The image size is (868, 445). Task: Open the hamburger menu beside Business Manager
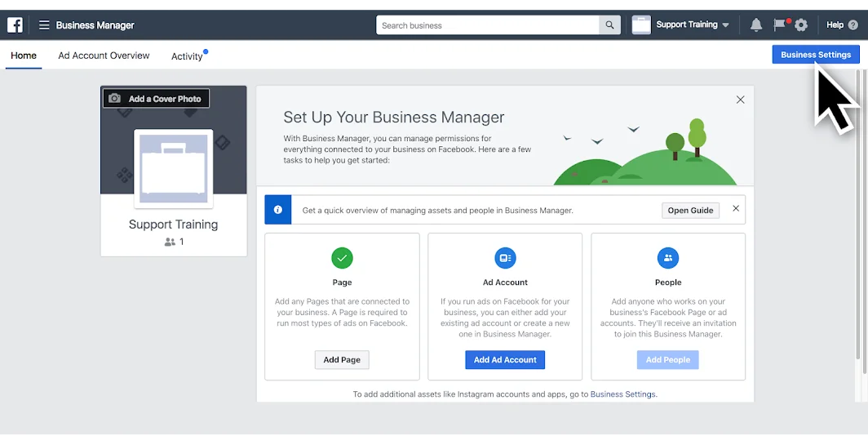pos(44,25)
